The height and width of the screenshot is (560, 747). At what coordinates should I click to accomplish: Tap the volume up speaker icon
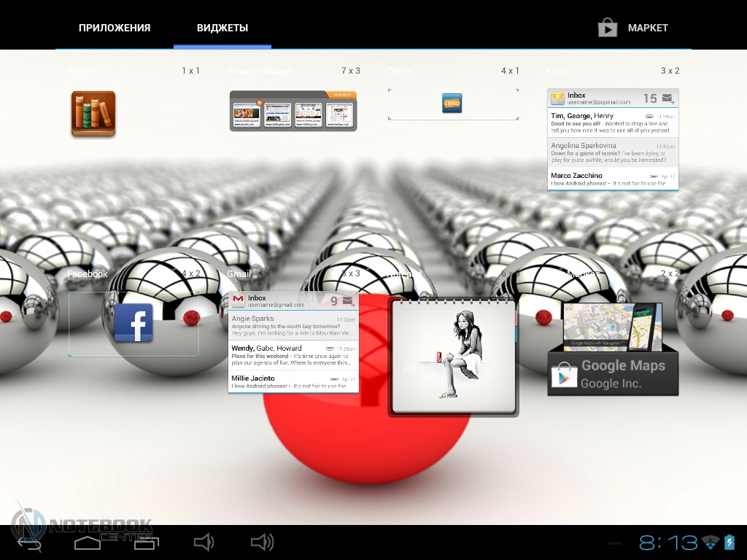262,542
